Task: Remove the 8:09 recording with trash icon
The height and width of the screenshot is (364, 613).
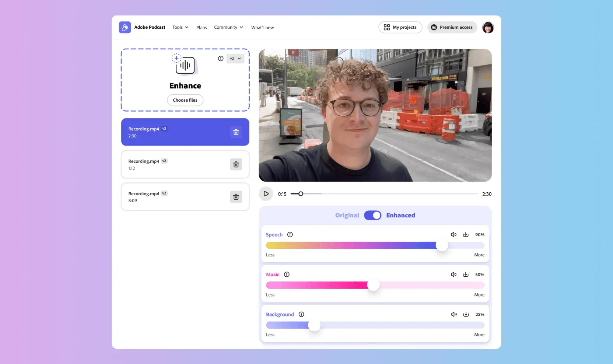Action: (236, 197)
